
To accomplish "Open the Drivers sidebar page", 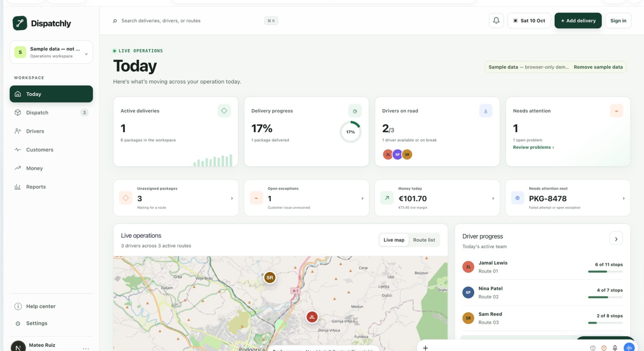I will 51,131.
